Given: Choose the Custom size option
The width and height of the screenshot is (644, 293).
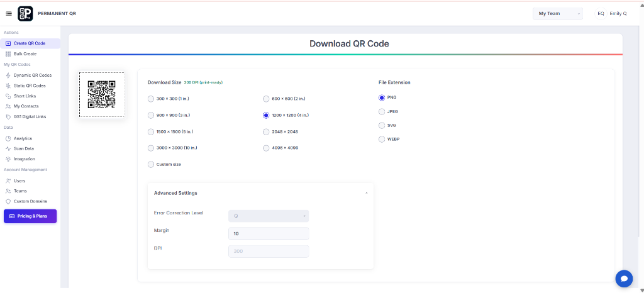Looking at the screenshot, I should (x=151, y=164).
